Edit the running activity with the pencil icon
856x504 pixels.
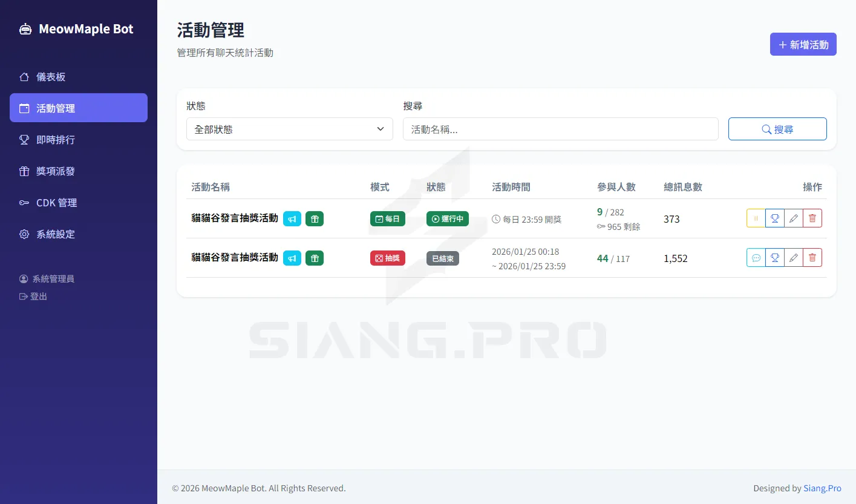pyautogui.click(x=794, y=218)
